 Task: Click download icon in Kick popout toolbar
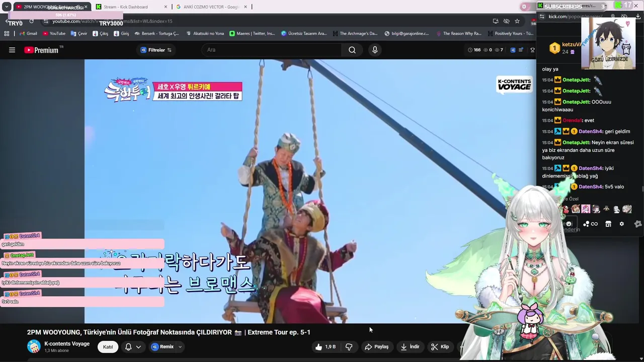(638, 17)
